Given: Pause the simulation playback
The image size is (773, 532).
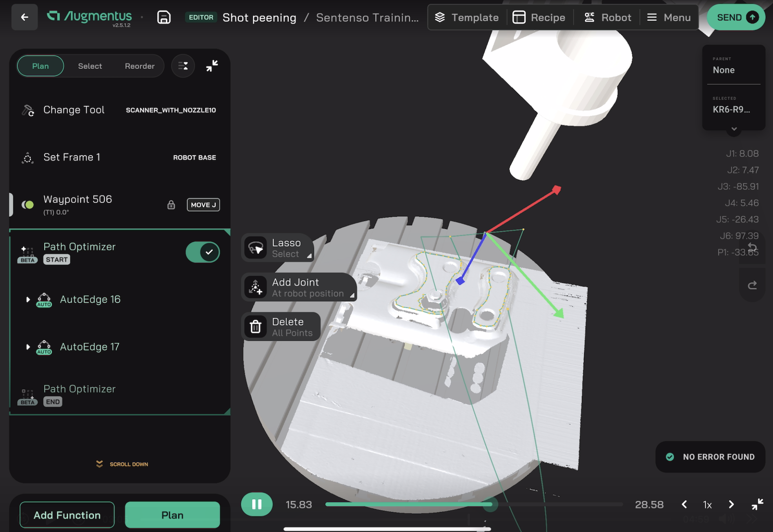Looking at the screenshot, I should click(x=257, y=504).
